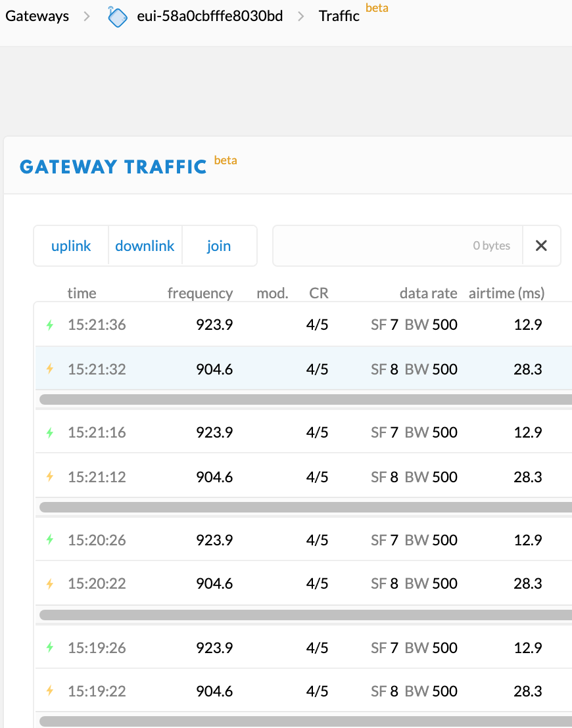Go to Gateways in the breadcrumb

pos(37,16)
